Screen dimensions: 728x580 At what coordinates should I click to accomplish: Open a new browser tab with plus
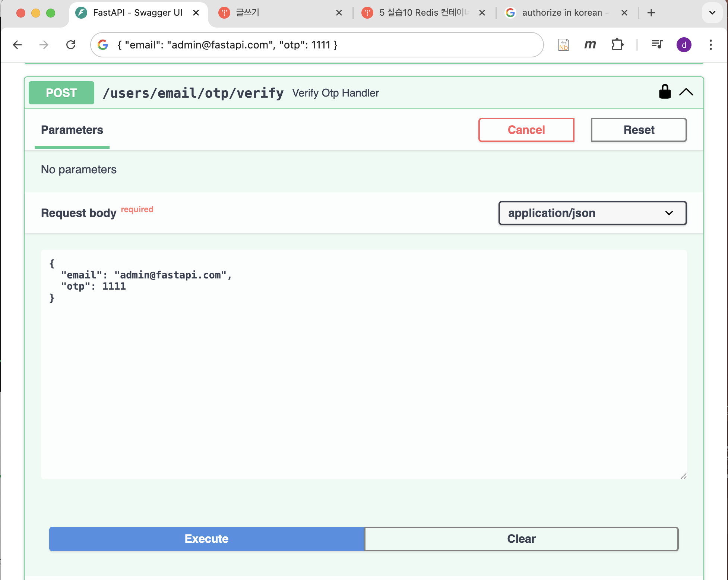tap(651, 13)
